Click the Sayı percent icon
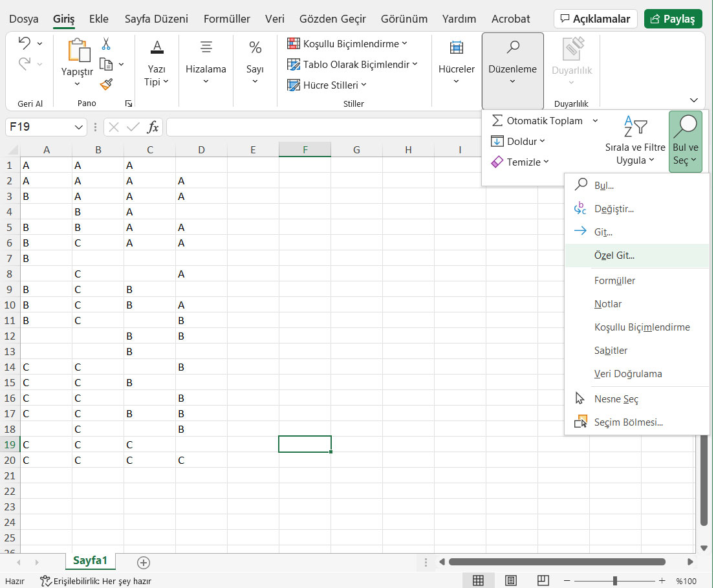The width and height of the screenshot is (716, 588). pos(255,47)
